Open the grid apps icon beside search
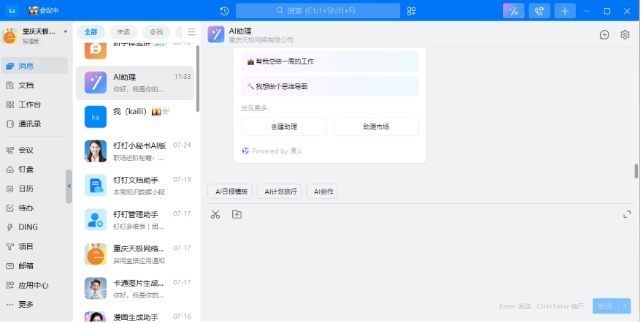Screen dimensions: 644x323 point(411,11)
